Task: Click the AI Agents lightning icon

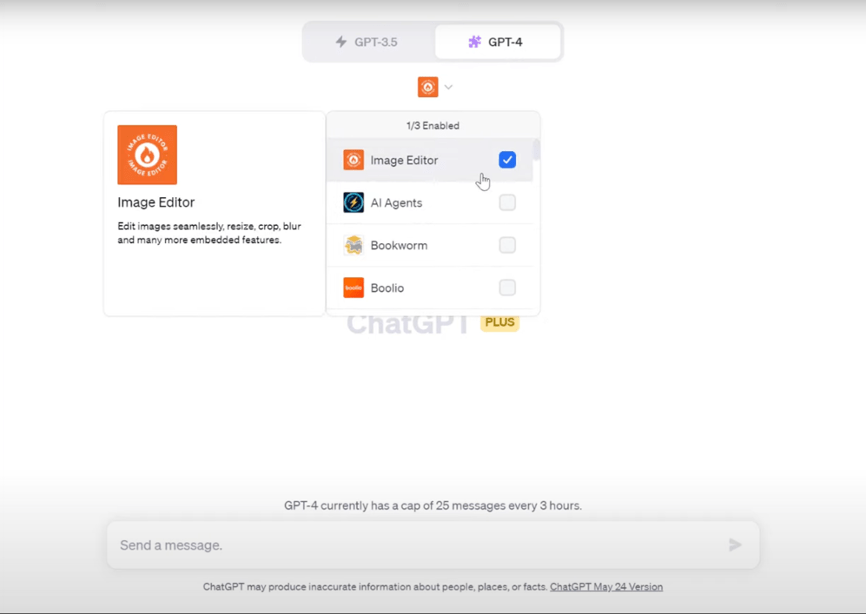Action: pyautogui.click(x=353, y=203)
